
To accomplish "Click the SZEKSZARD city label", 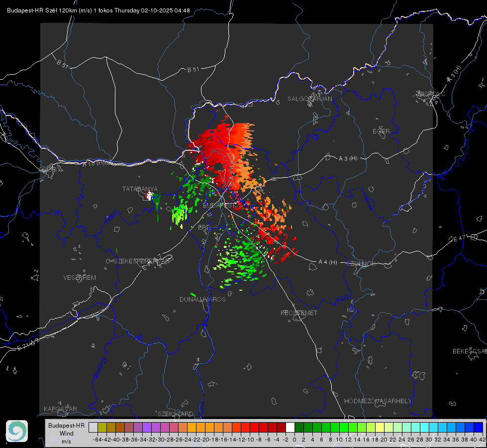I will tap(176, 414).
